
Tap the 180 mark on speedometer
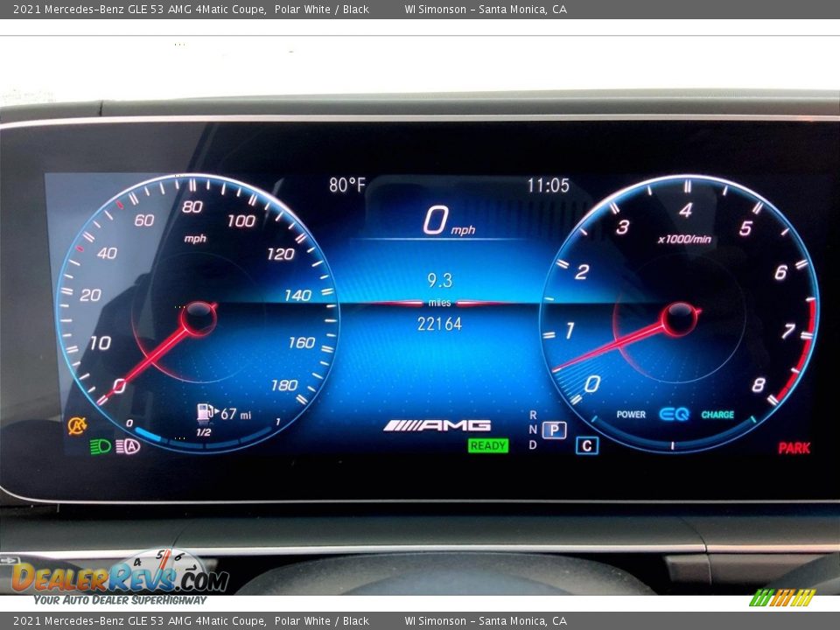pyautogui.click(x=284, y=385)
